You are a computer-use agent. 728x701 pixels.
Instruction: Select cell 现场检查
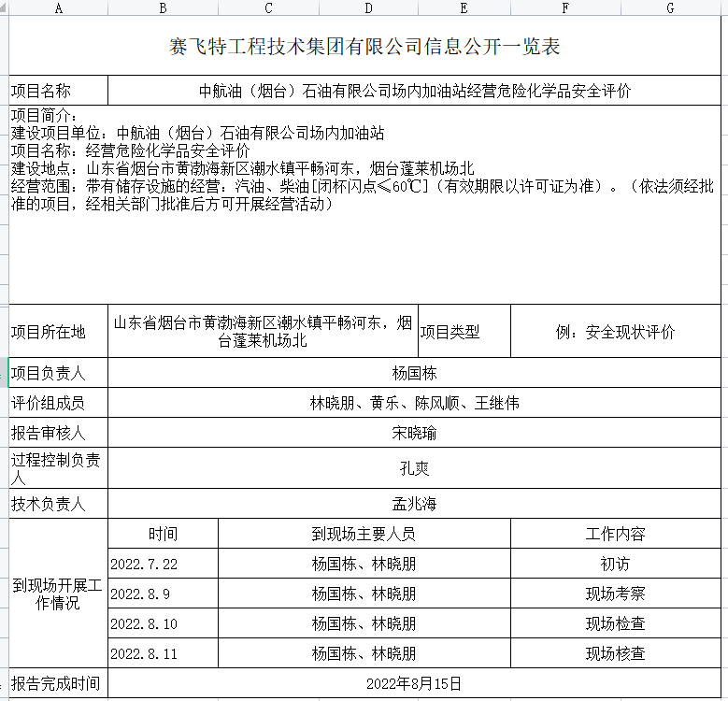616,623
